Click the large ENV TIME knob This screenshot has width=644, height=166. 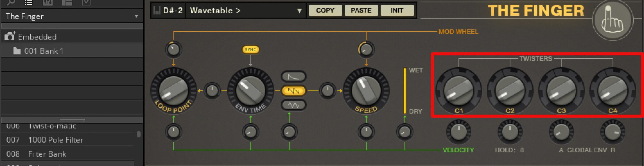(x=251, y=91)
